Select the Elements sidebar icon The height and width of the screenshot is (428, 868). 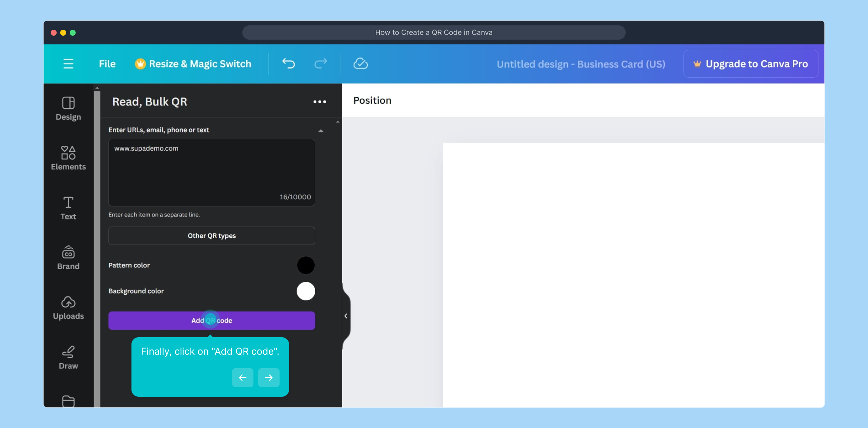click(x=68, y=158)
